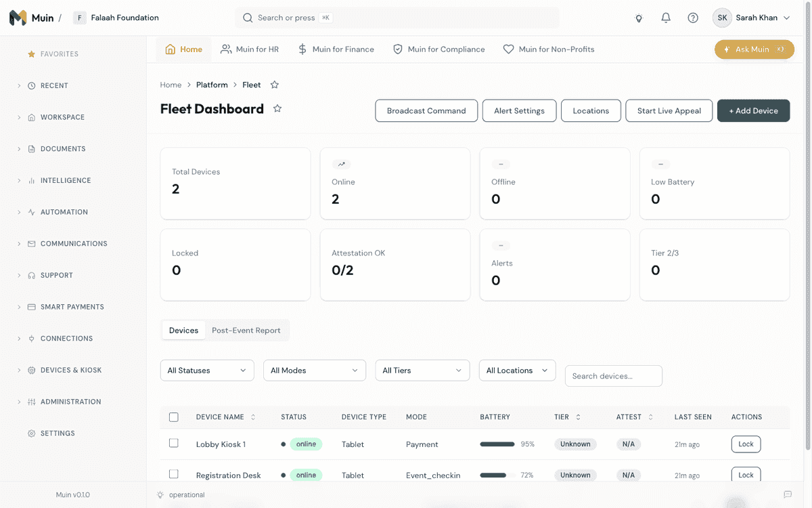Expand the Administration section chevron
This screenshot has height=508, width=812.
click(x=19, y=402)
